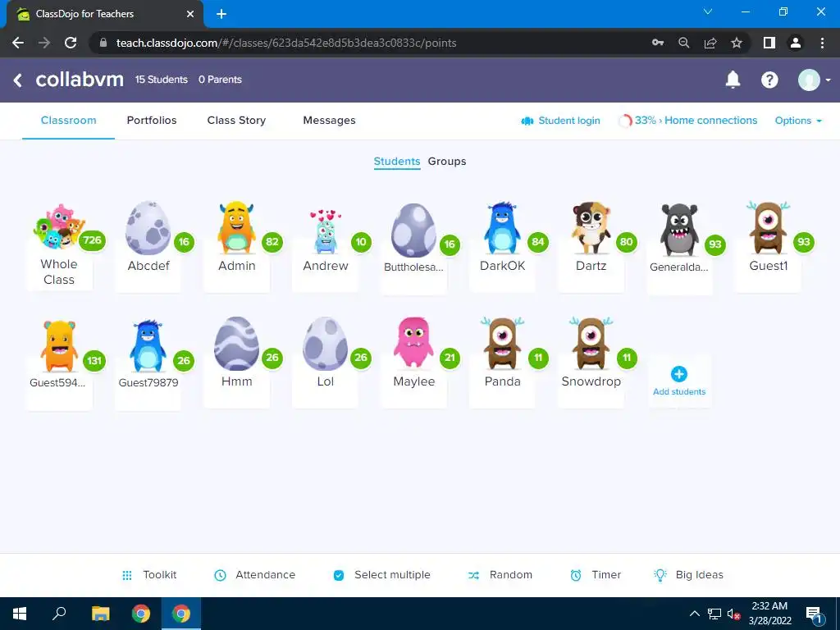Open the Toolkit grid icon
Image resolution: width=840 pixels, height=630 pixels.
[127, 575]
